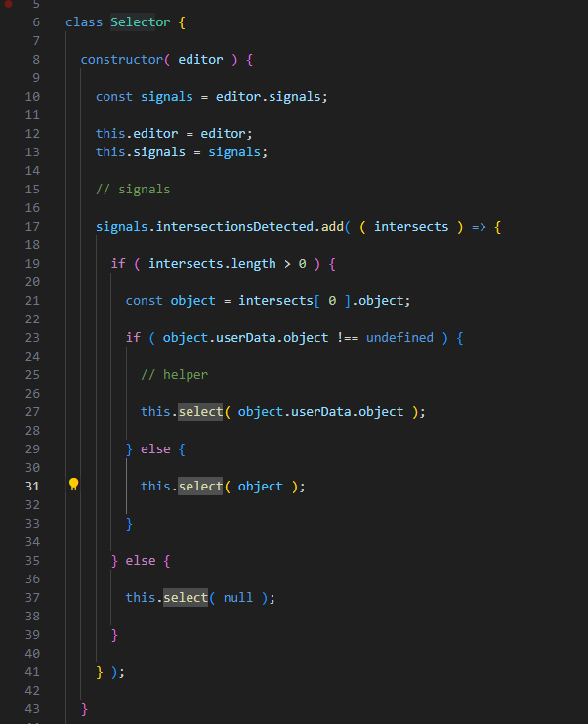
Task: Click the comment // helper
Action: click(175, 375)
